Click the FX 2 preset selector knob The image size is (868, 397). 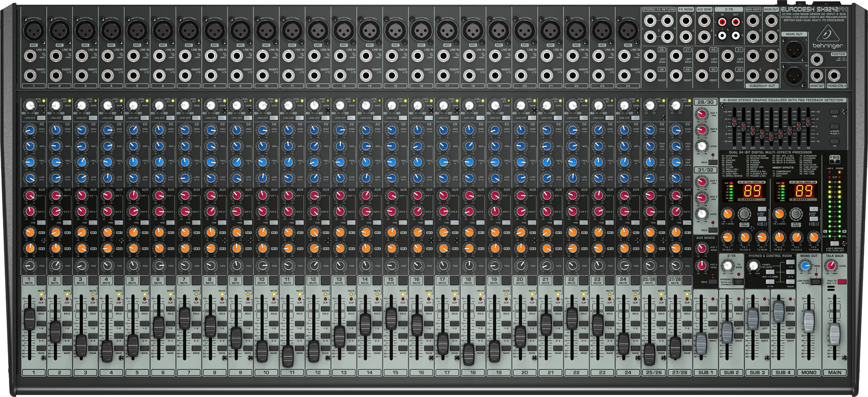pos(796,215)
